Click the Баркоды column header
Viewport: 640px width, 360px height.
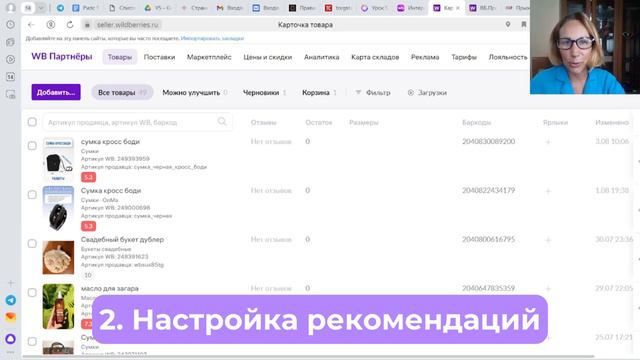coord(476,122)
